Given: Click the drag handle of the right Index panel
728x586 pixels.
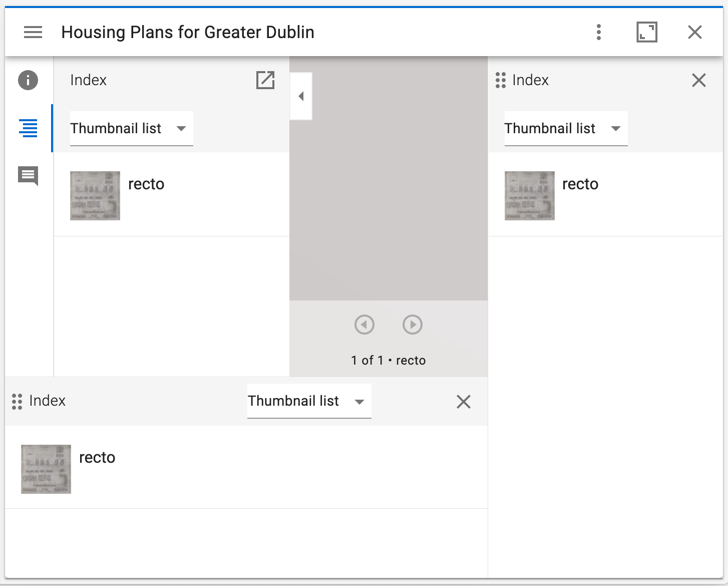Looking at the screenshot, I should [x=500, y=80].
